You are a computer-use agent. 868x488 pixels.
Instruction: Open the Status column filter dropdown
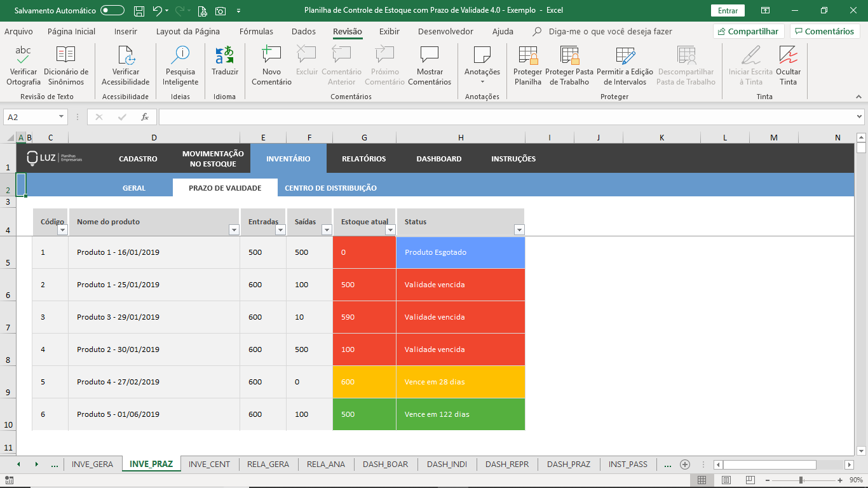click(519, 230)
